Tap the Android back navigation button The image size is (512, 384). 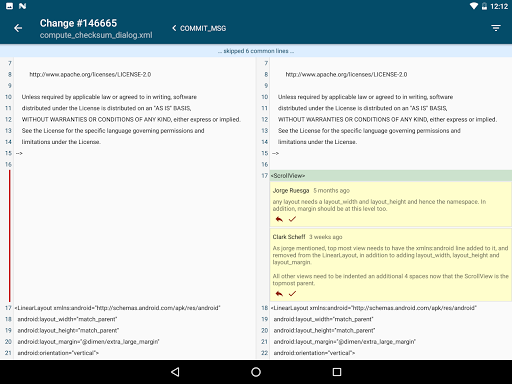tap(175, 372)
